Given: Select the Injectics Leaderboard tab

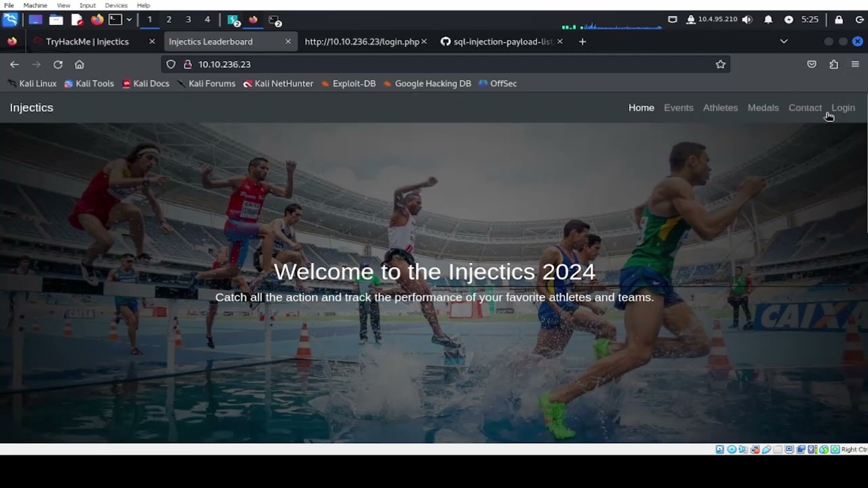Looking at the screenshot, I should [x=224, y=41].
